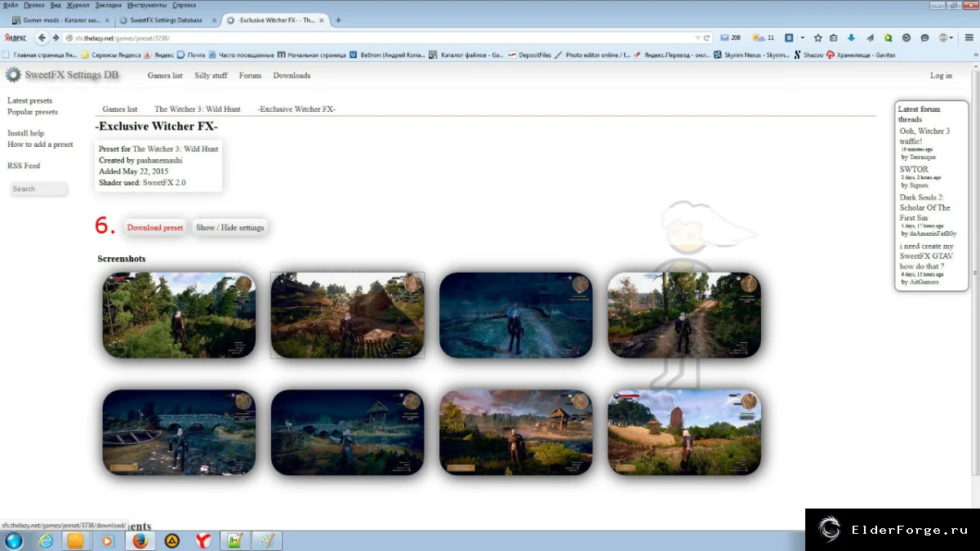Open the first forest screenshot thumbnail
This screenshot has width=980, height=551.
pyautogui.click(x=179, y=315)
